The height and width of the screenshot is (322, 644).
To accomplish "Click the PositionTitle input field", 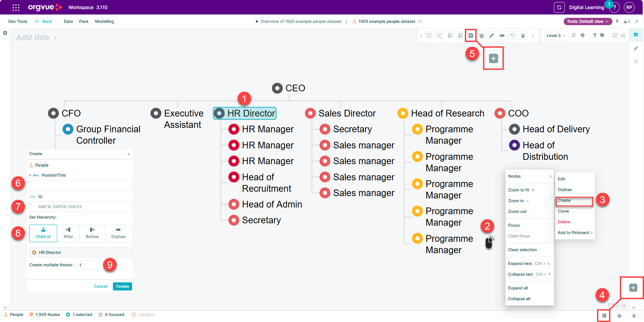I will [x=81, y=185].
